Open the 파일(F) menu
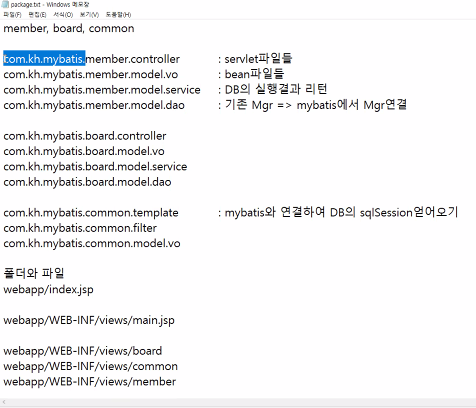Viewport: 476px width, 408px height. pos(12,15)
